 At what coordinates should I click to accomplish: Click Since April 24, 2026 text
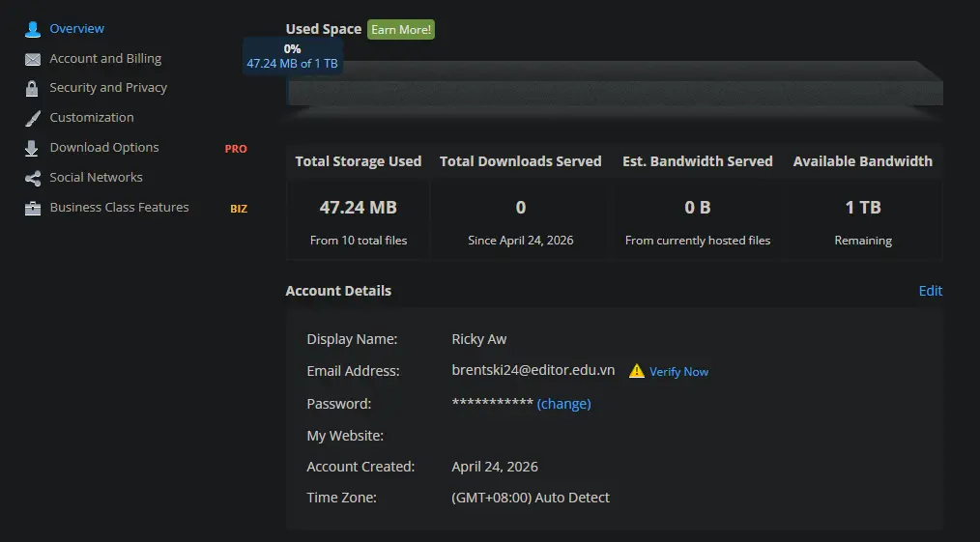521,241
